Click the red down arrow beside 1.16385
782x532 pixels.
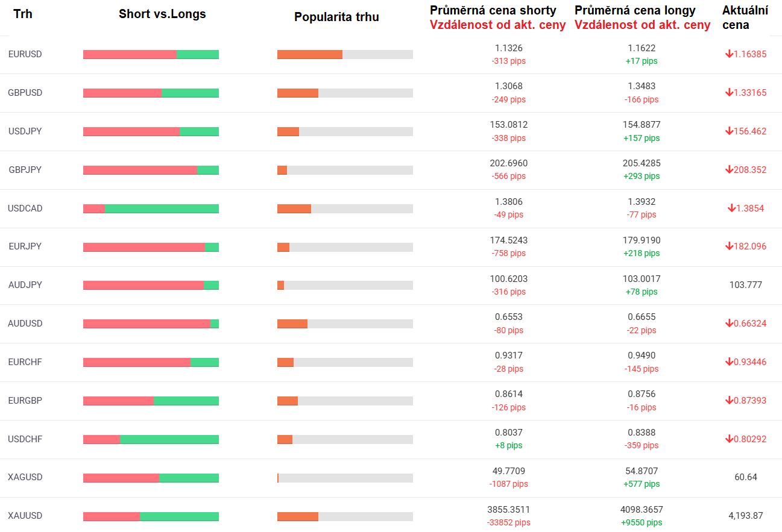tap(729, 54)
